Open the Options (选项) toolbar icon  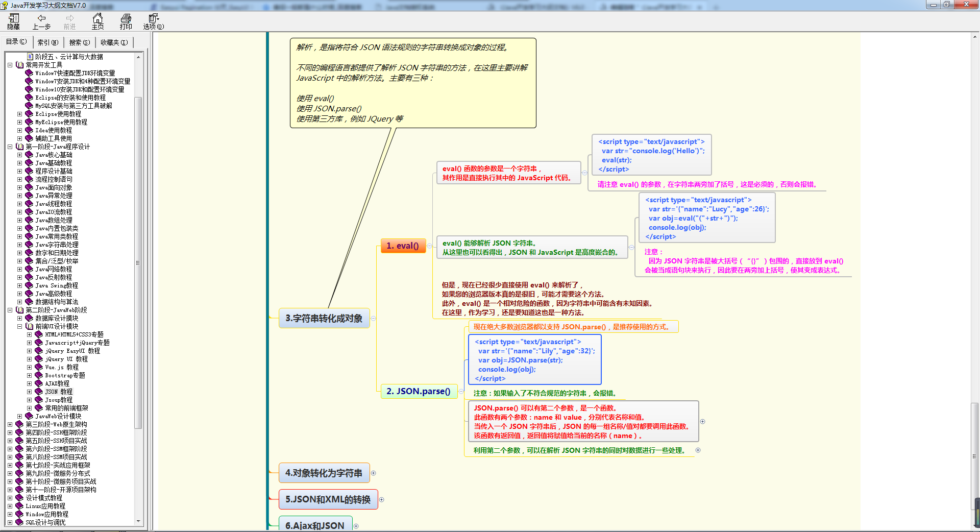tap(154, 21)
